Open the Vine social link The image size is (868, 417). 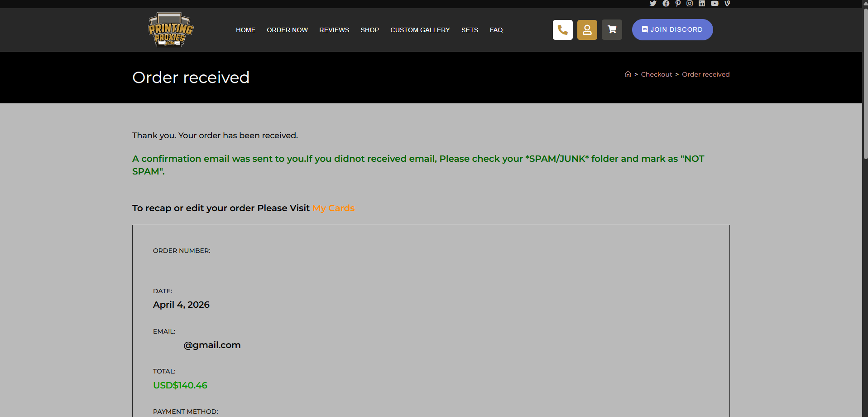click(x=727, y=3)
